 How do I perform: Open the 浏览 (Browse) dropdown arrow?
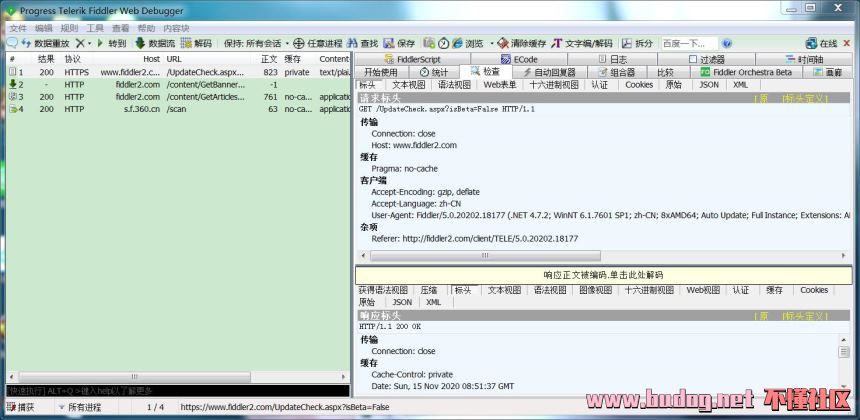click(x=489, y=44)
